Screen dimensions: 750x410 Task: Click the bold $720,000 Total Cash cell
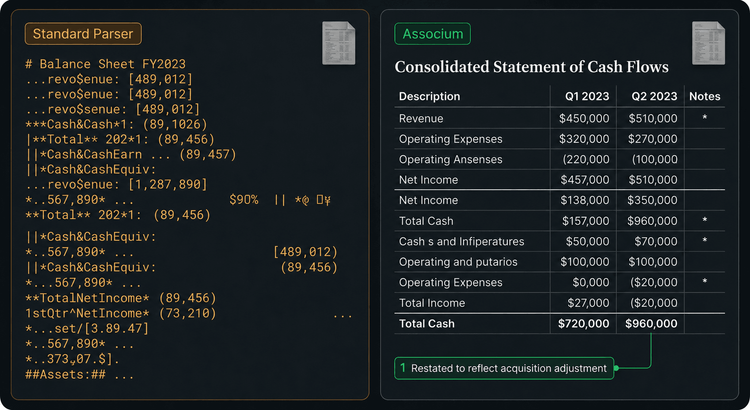click(584, 323)
